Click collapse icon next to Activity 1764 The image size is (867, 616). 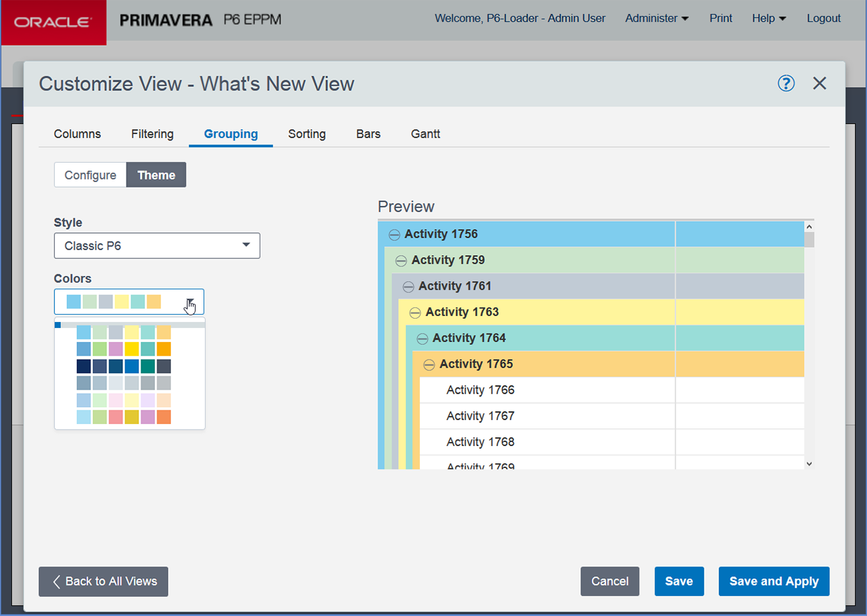tap(422, 339)
